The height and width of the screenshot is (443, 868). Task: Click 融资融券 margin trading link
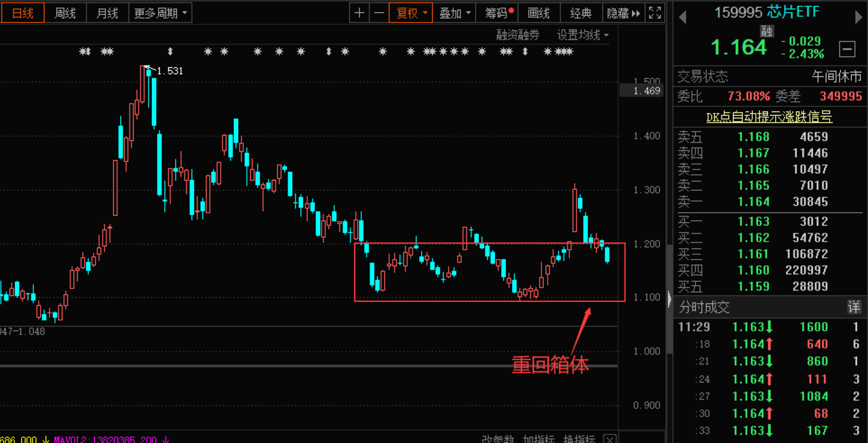tap(518, 35)
